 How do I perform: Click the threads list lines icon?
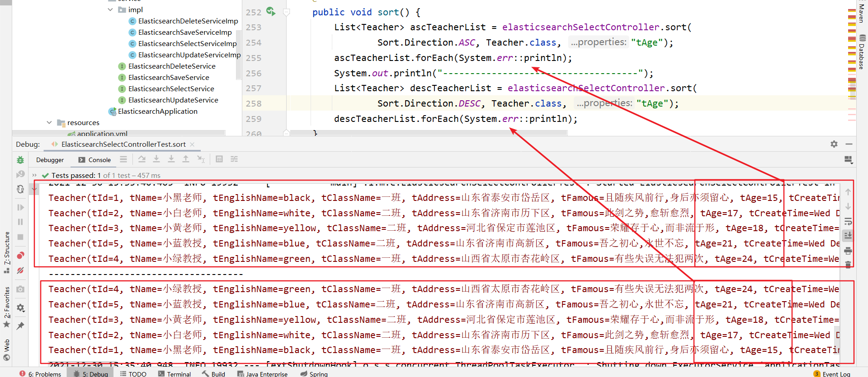tap(123, 159)
